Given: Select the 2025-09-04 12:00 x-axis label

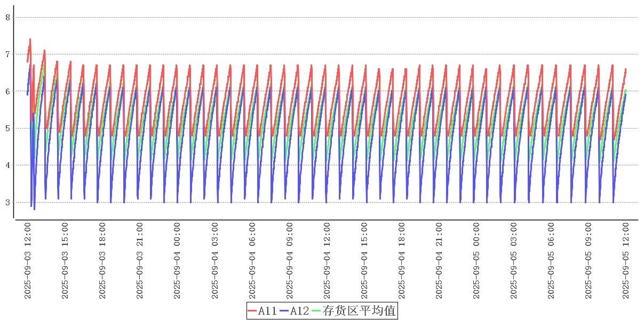Looking at the screenshot, I should point(327,261).
